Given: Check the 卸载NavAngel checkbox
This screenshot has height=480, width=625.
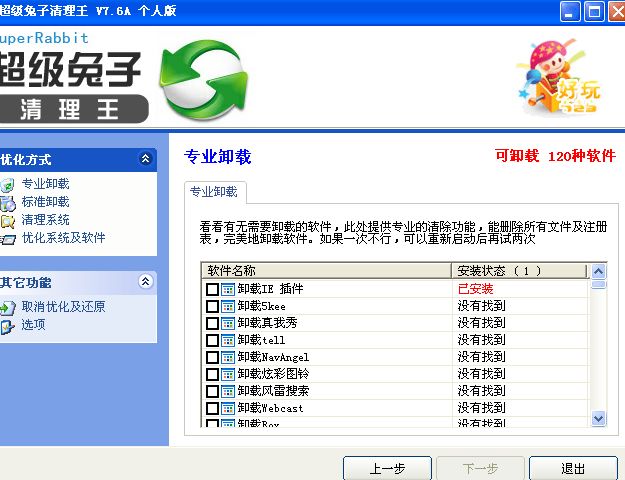Looking at the screenshot, I should click(x=212, y=357).
